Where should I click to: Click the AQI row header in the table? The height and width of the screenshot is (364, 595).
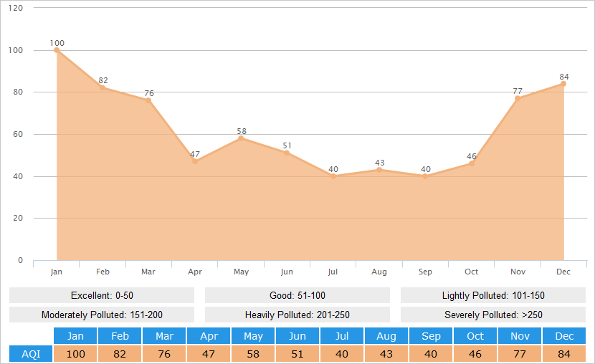[x=31, y=354]
